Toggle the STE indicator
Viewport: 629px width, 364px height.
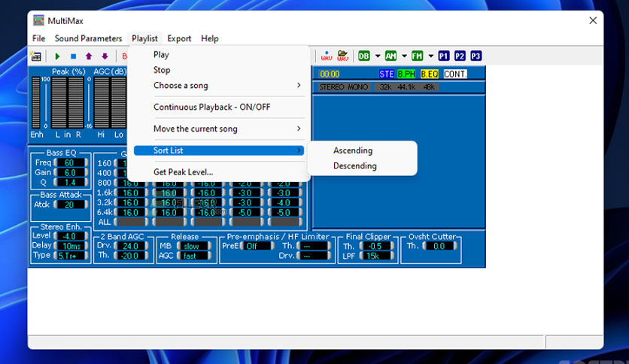(x=387, y=74)
